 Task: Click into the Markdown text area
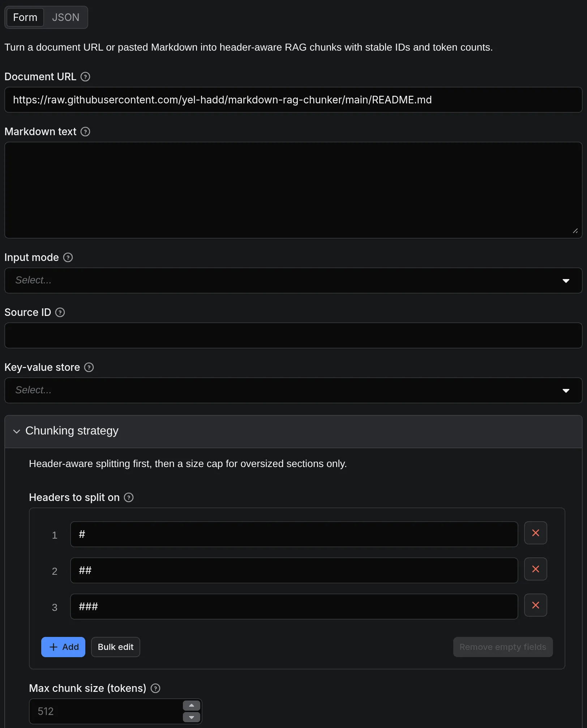click(x=293, y=190)
